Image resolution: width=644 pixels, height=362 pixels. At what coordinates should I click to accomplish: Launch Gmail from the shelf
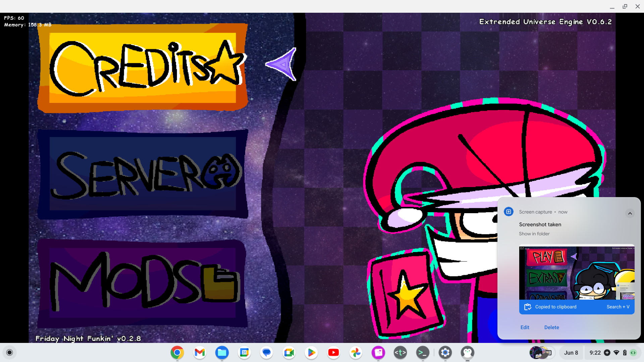coord(200,353)
